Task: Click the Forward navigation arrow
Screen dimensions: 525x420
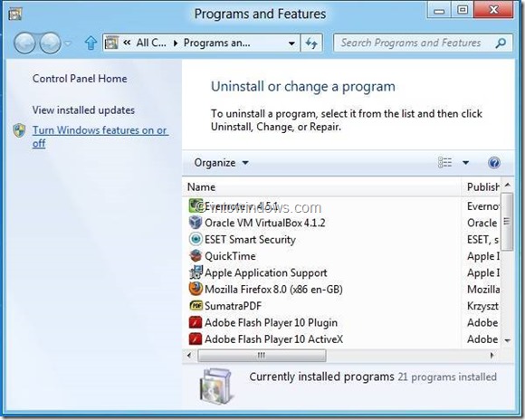Action: (x=50, y=43)
